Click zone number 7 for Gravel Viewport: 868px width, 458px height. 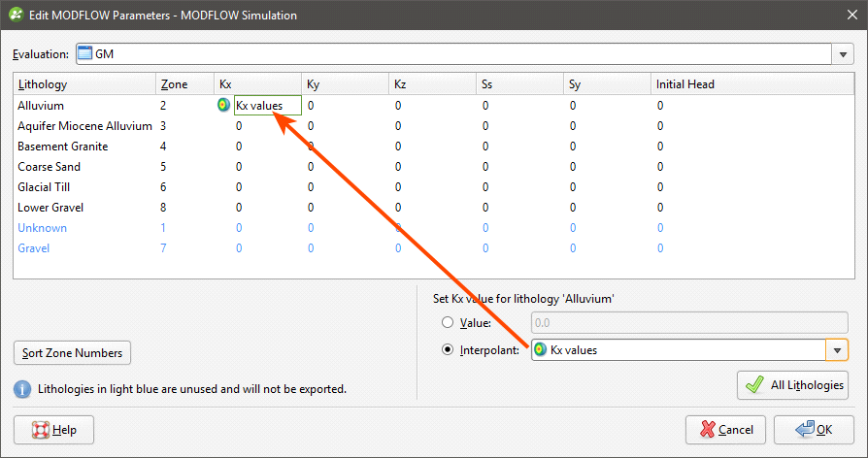[x=163, y=248]
